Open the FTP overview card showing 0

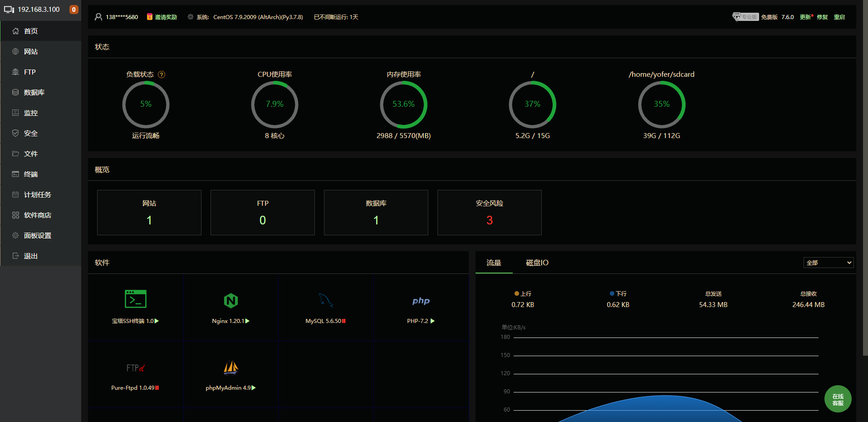(x=263, y=213)
